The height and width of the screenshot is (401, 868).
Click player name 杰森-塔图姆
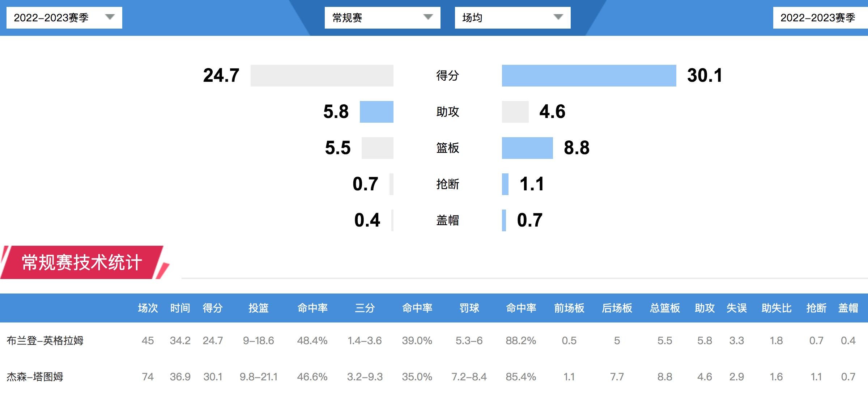tap(35, 377)
